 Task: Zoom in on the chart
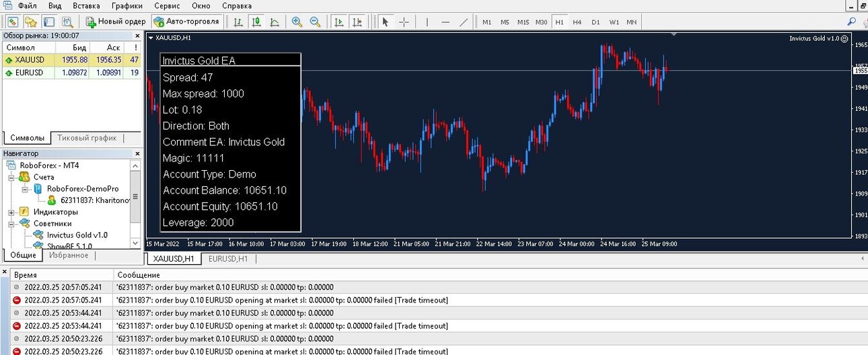(x=297, y=22)
